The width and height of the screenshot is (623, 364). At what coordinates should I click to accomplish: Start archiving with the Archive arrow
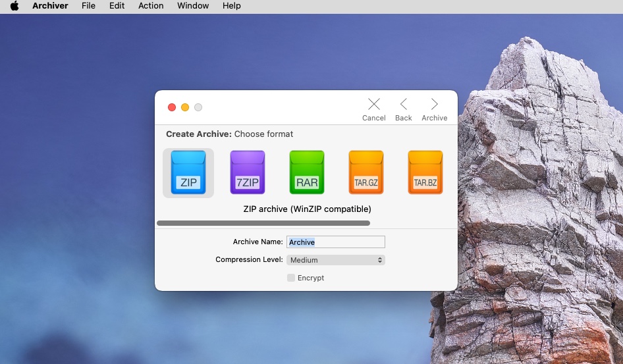(x=434, y=105)
